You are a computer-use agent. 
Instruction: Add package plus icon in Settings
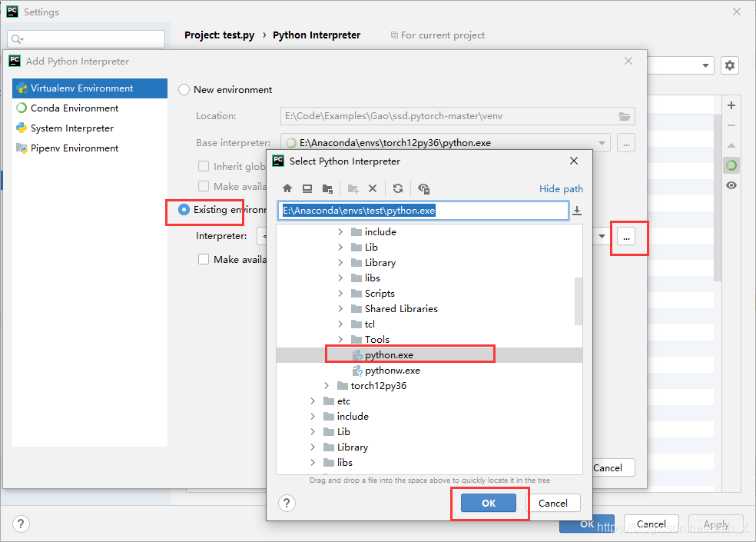731,105
